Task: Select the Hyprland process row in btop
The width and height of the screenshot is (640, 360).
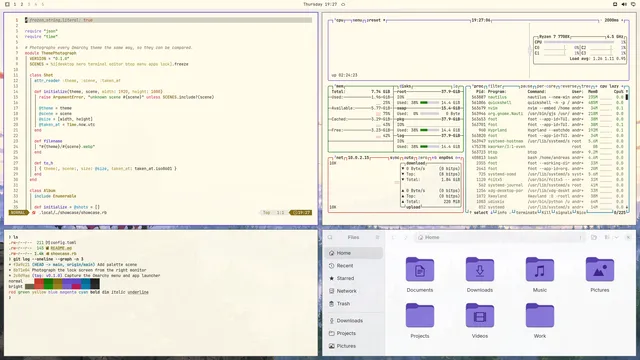Action: point(548,130)
